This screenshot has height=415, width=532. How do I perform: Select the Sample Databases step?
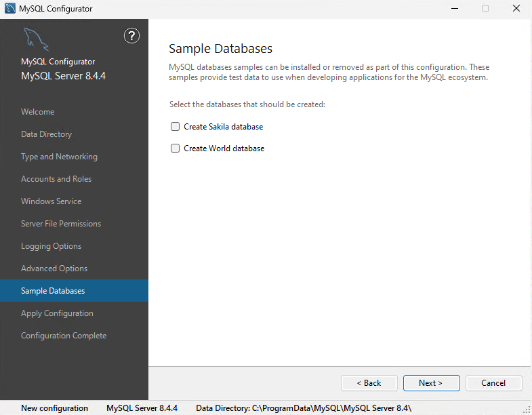(x=74, y=291)
